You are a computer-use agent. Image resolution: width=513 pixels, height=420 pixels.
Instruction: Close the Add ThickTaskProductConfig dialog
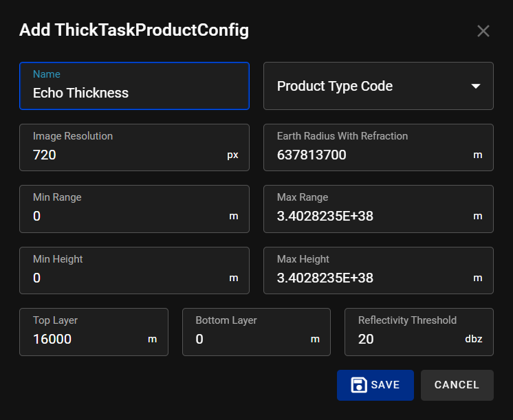483,31
